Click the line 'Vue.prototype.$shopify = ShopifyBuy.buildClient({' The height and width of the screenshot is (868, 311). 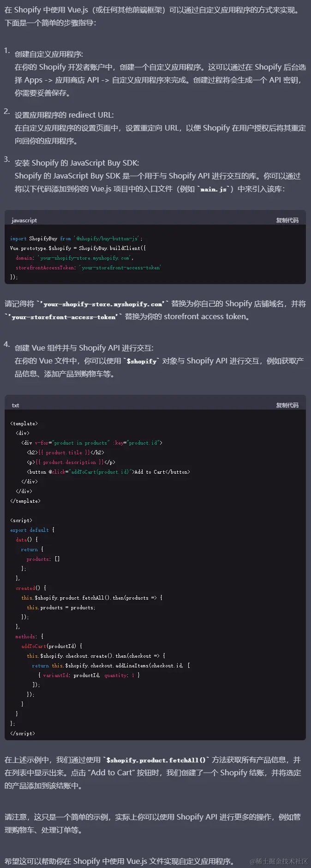pos(78,248)
